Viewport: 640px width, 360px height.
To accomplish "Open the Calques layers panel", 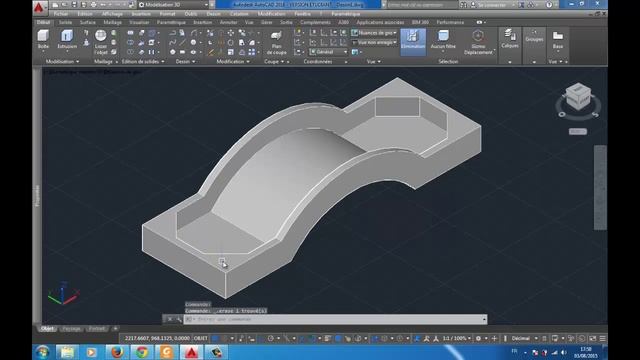I will pyautogui.click(x=510, y=39).
